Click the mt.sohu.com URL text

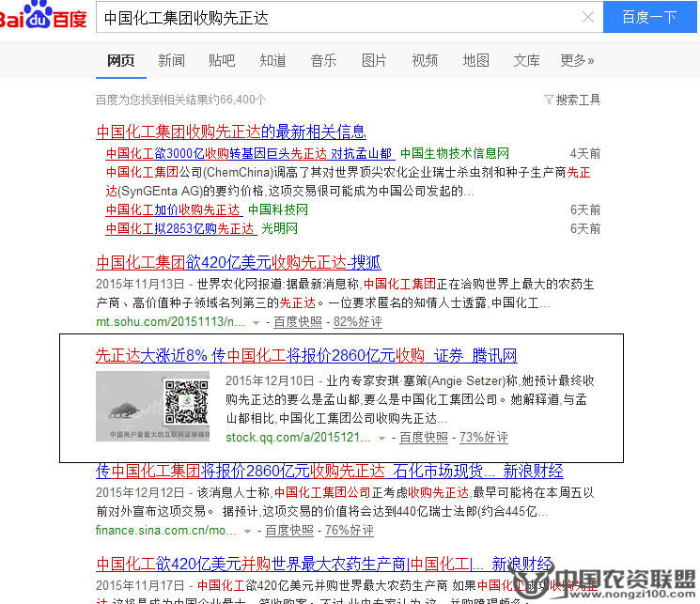click(x=170, y=322)
